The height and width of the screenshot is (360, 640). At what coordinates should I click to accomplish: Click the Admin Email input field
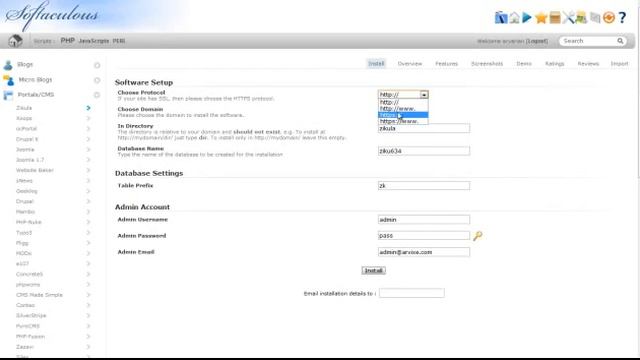click(424, 252)
